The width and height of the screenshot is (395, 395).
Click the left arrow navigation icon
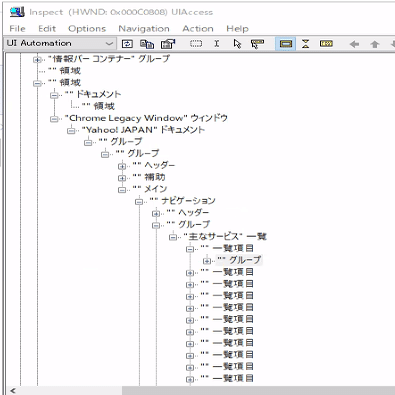coord(354,44)
